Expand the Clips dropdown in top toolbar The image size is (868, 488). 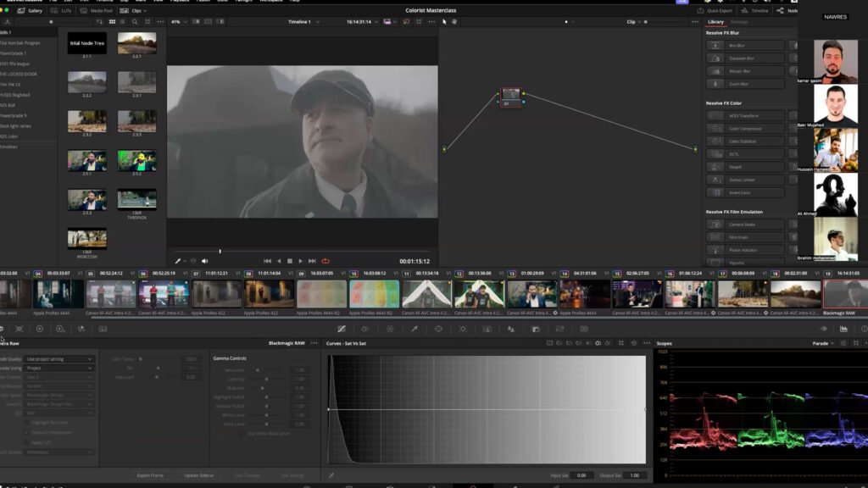coord(133,10)
